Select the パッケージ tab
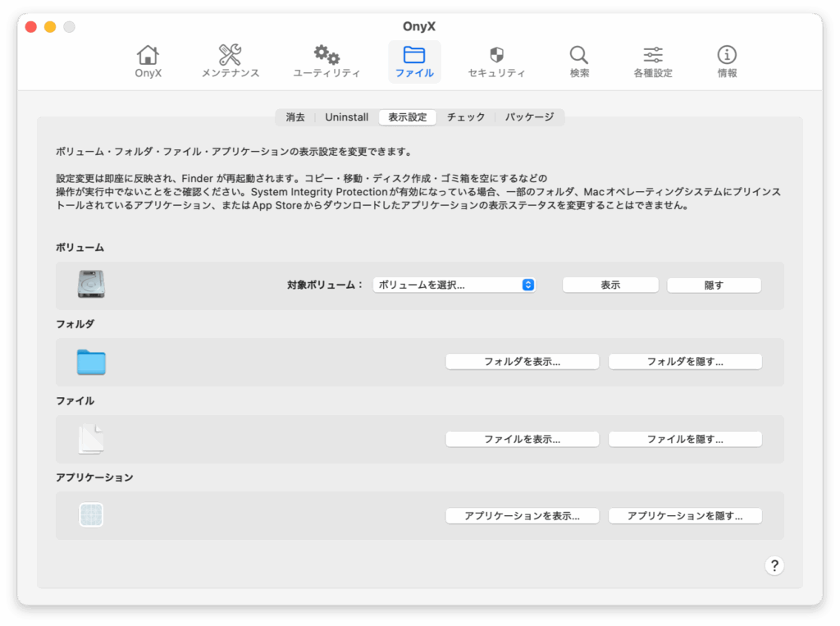Viewport: 840px width, 626px height. [529, 117]
